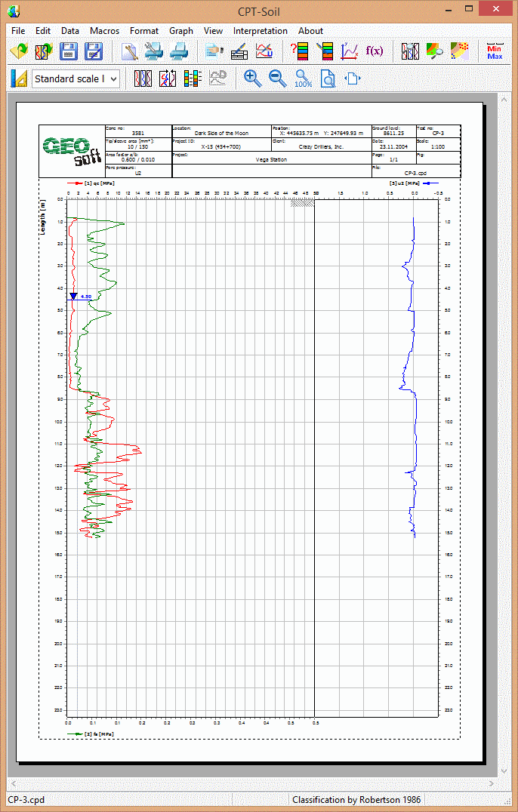The image size is (518, 812).
Task: Expand the Standard scale dropdown
Action: (x=114, y=78)
